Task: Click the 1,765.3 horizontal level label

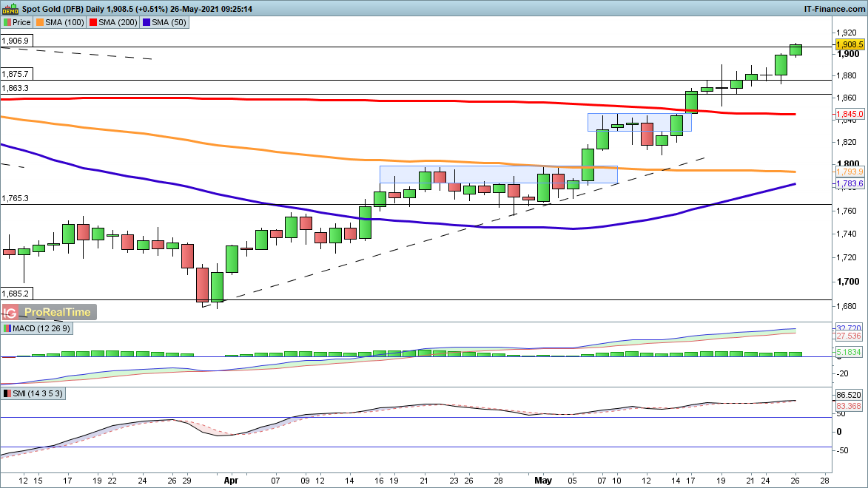Action: 16,198
